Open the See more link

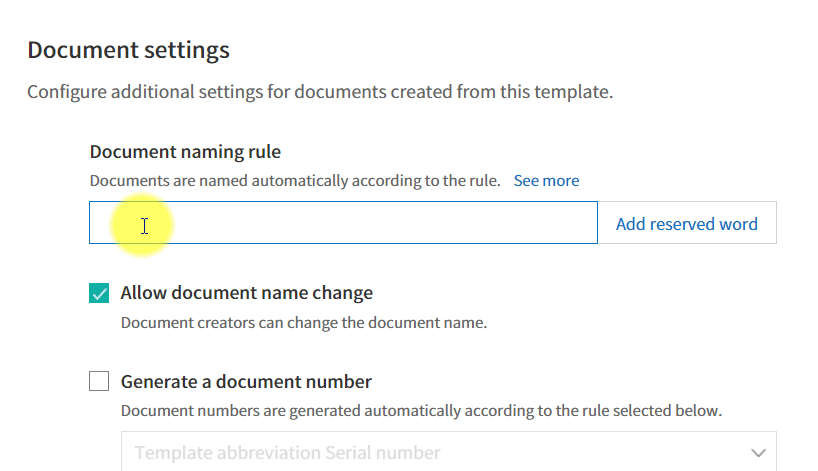546,180
